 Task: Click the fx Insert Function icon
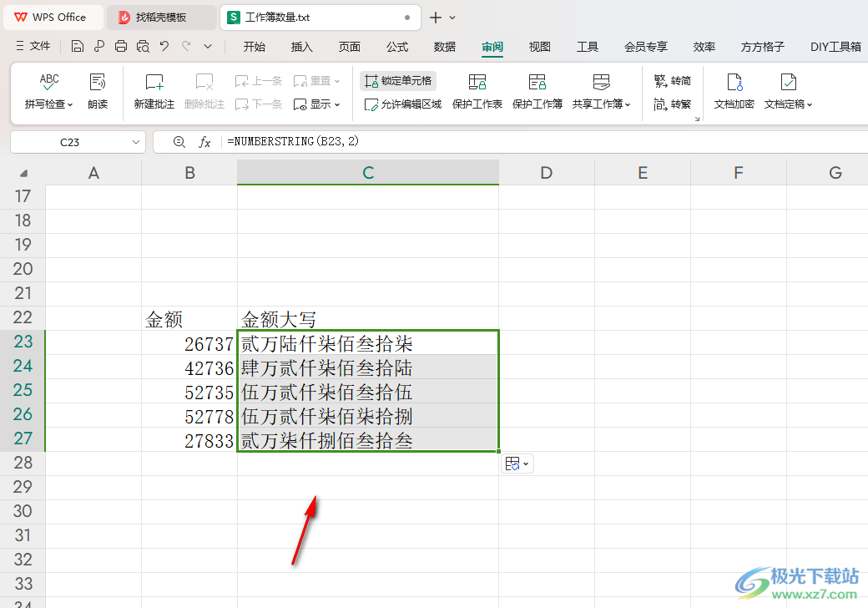(x=204, y=142)
